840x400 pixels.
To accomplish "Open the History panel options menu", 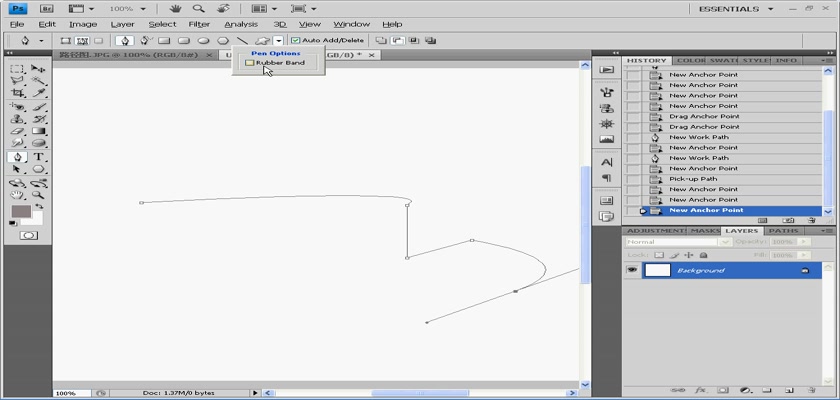I will 827,61.
